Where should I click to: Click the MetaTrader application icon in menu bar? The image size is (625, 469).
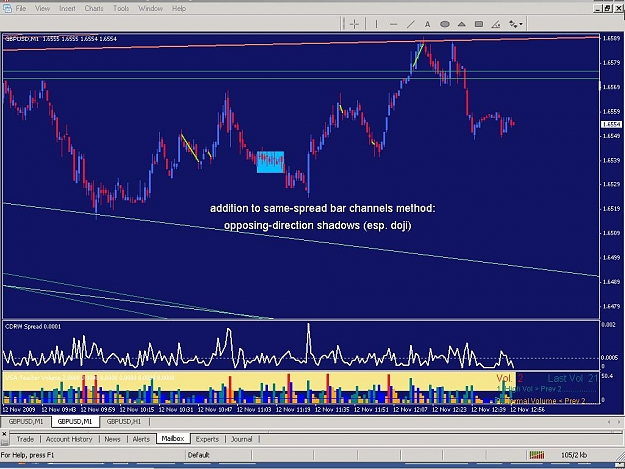tap(7, 8)
